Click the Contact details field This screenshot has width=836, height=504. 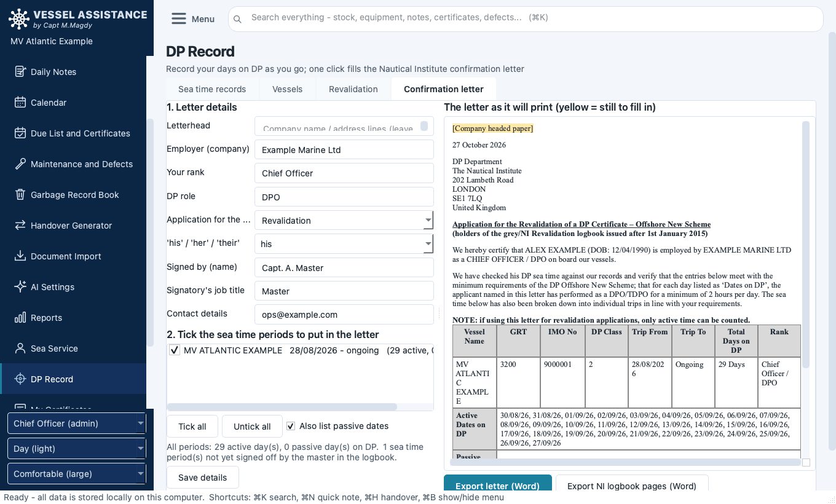pos(344,314)
